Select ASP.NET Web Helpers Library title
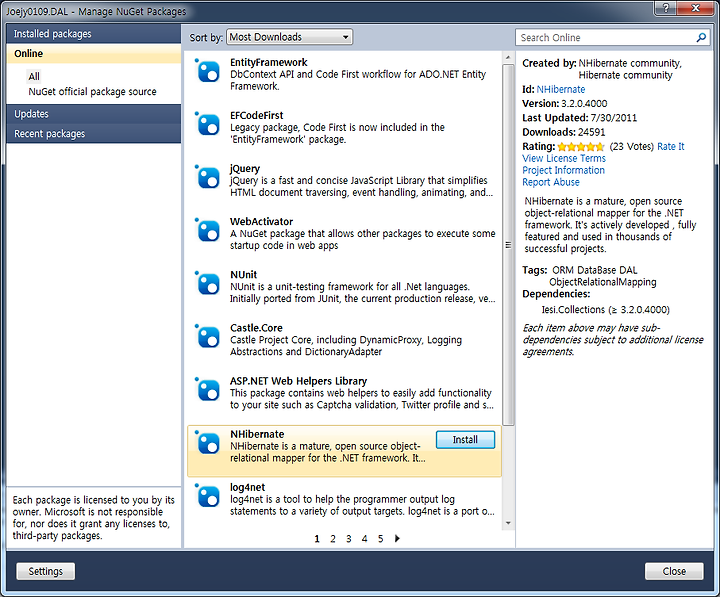720x597 pixels. click(x=298, y=381)
